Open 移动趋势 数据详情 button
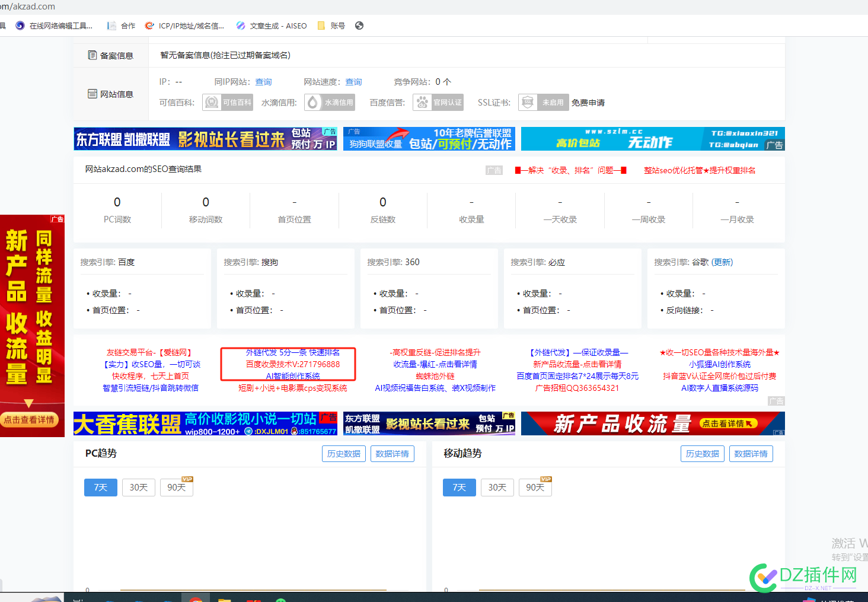Screen dimensions: 868x602 [x=751, y=454]
